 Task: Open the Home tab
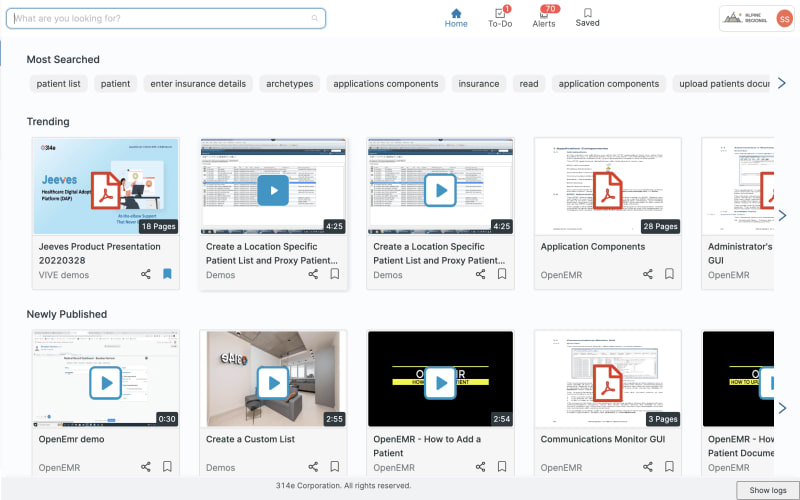pyautogui.click(x=456, y=18)
